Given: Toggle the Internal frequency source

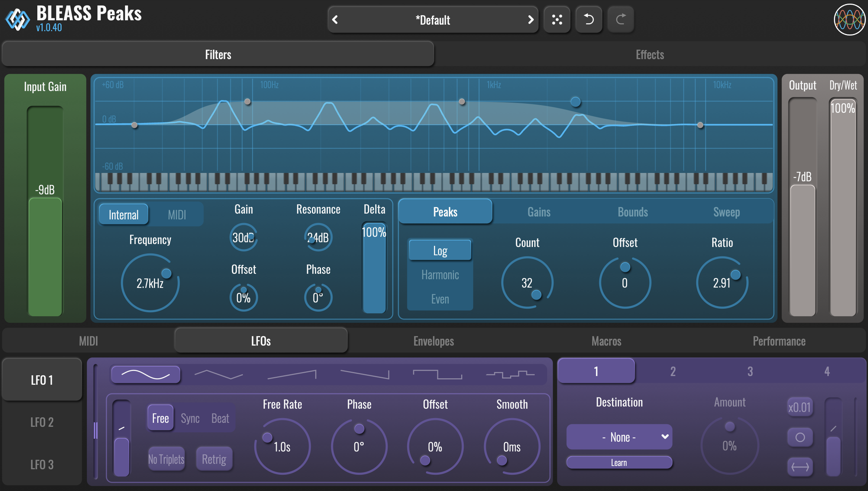Looking at the screenshot, I should (x=124, y=215).
